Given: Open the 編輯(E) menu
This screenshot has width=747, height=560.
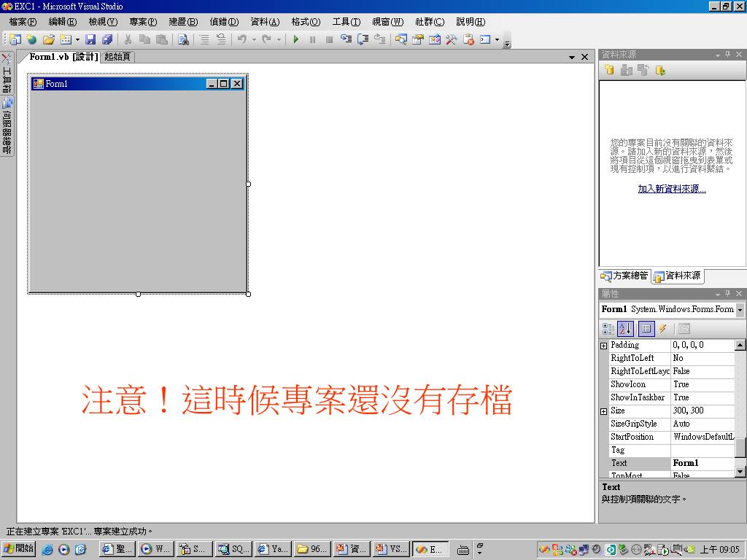Looking at the screenshot, I should pos(63,22).
